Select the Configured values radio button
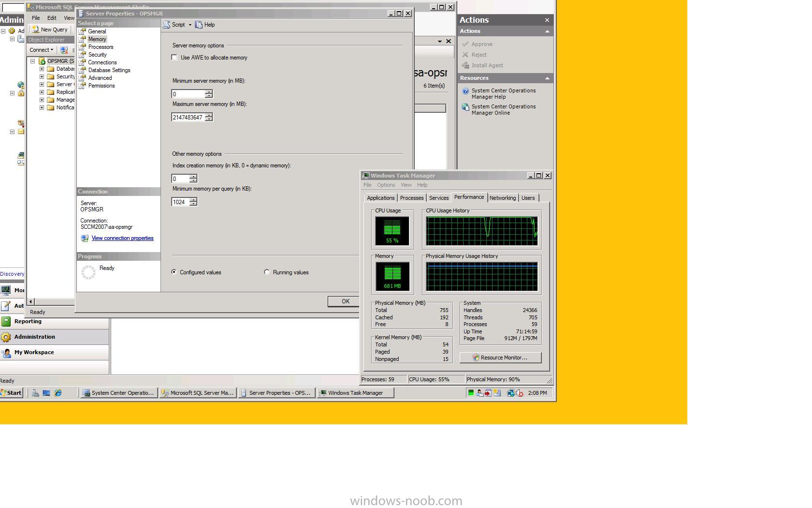The width and height of the screenshot is (812, 508). click(174, 272)
